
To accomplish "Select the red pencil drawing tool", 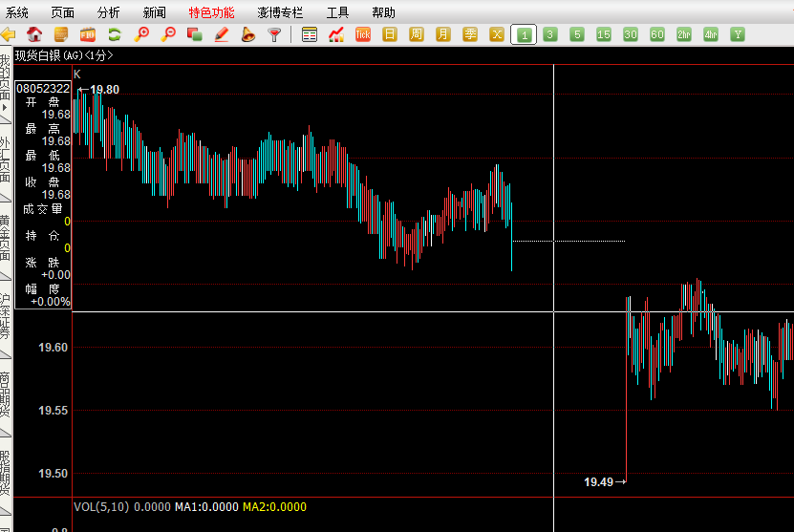I will [x=222, y=34].
